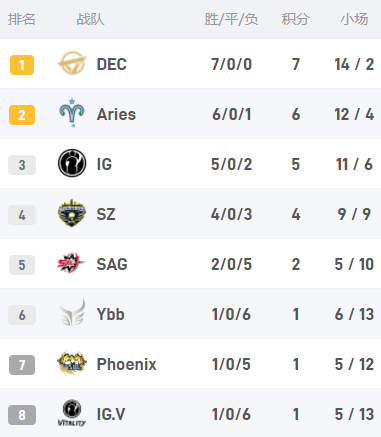Click the DEC team logo
The height and width of the screenshot is (437, 381).
(x=72, y=63)
